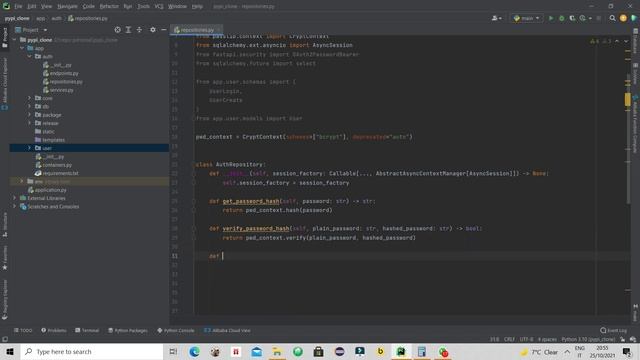
Task: Change CRLF line separator in status bar
Action: (x=509, y=339)
